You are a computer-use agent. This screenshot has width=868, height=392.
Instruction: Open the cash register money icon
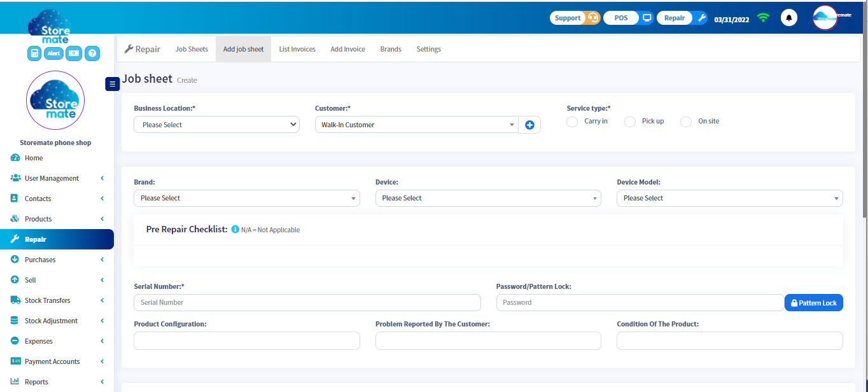tap(74, 53)
